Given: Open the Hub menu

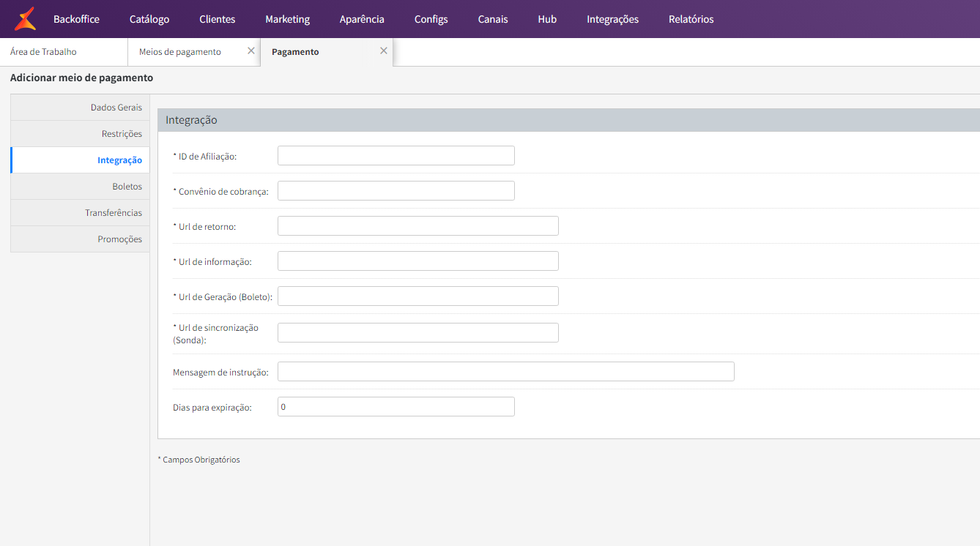Looking at the screenshot, I should point(547,19).
